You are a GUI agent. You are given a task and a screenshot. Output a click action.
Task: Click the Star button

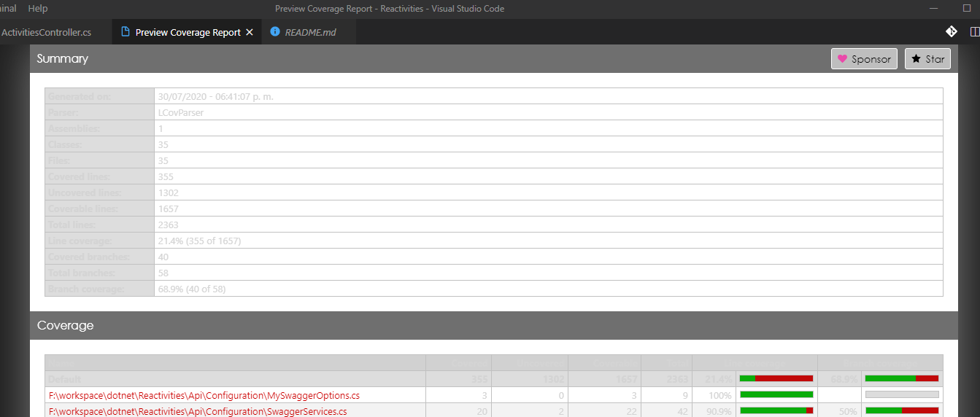coord(927,59)
